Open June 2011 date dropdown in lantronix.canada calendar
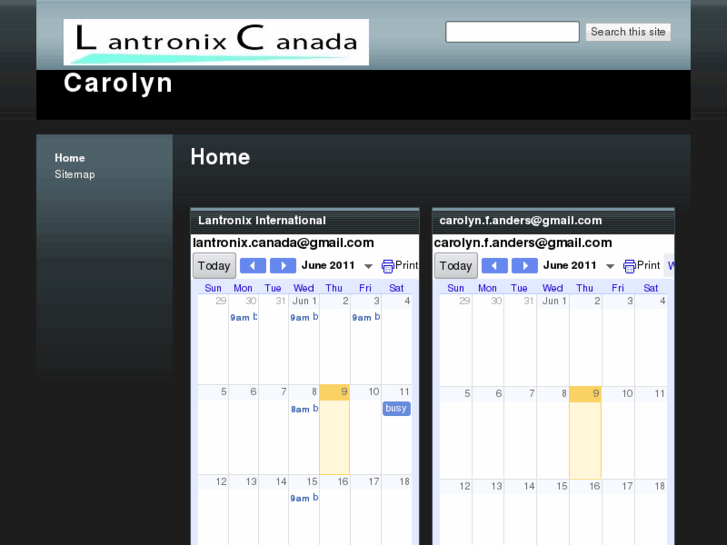Viewport: 727px width, 545px height. click(x=368, y=266)
